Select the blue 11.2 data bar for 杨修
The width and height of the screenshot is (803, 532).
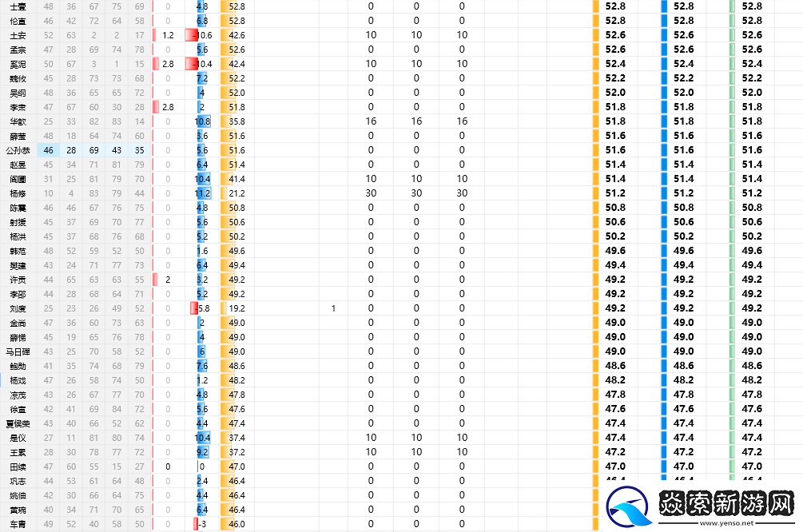coord(202,193)
